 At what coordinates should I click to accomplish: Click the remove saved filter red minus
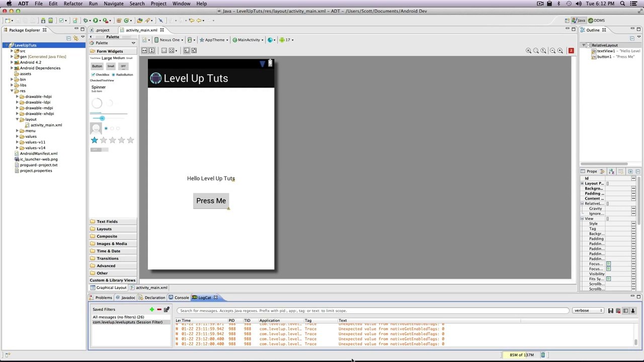click(159, 310)
